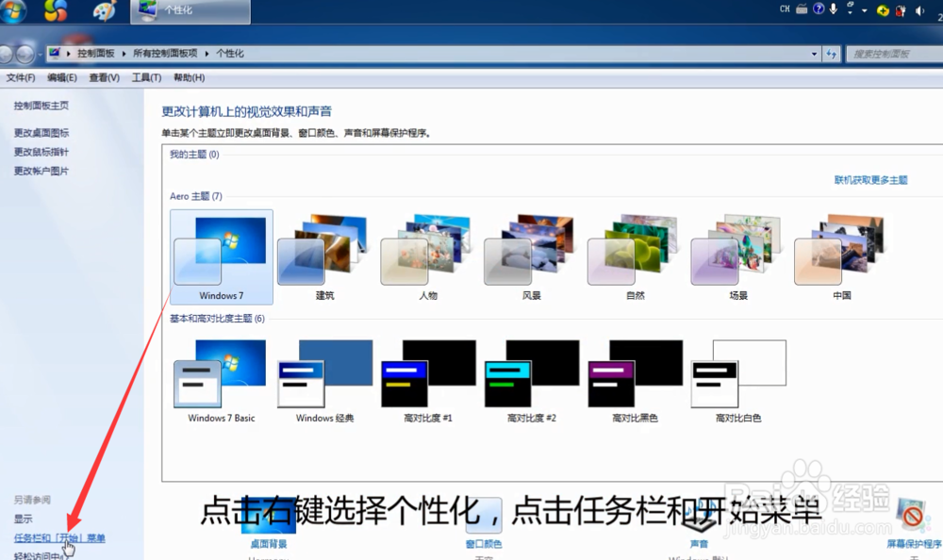
Task: Go back with the navigation back button
Action: pyautogui.click(x=6, y=54)
